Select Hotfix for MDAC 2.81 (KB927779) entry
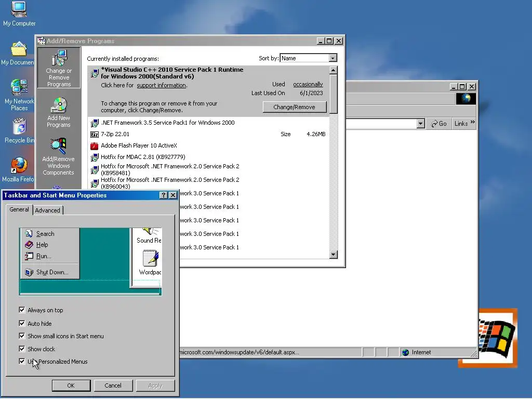The width and height of the screenshot is (532, 399). (208, 157)
